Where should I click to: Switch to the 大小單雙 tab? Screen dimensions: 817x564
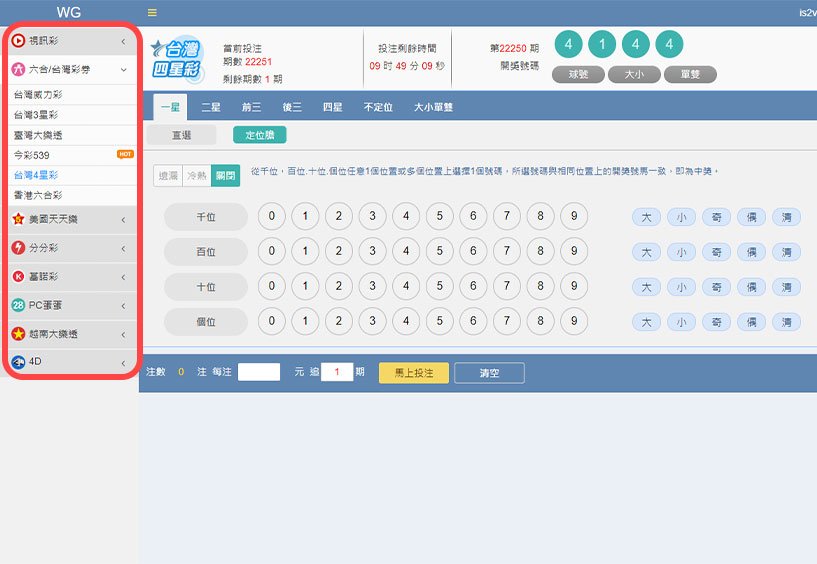434,107
